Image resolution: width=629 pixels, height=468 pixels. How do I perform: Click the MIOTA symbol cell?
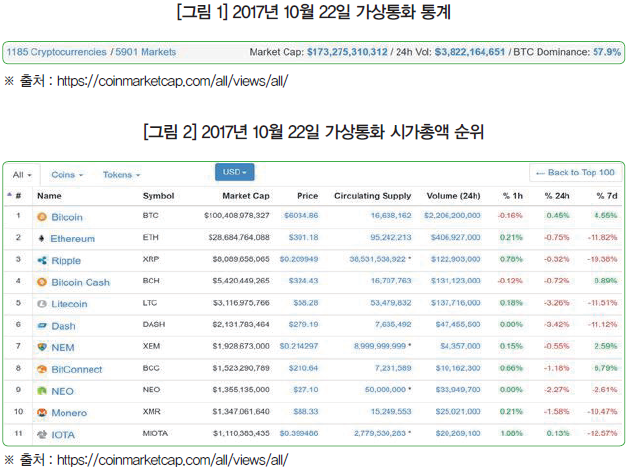[155, 433]
